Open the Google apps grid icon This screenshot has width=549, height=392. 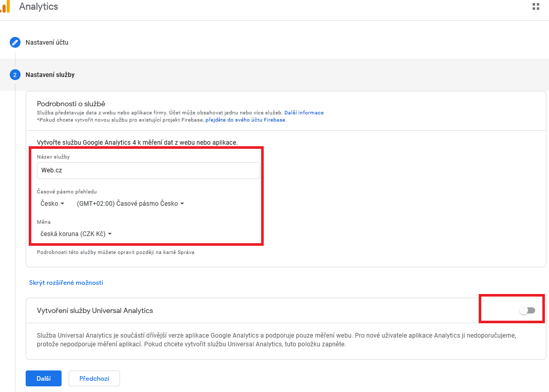[536, 7]
